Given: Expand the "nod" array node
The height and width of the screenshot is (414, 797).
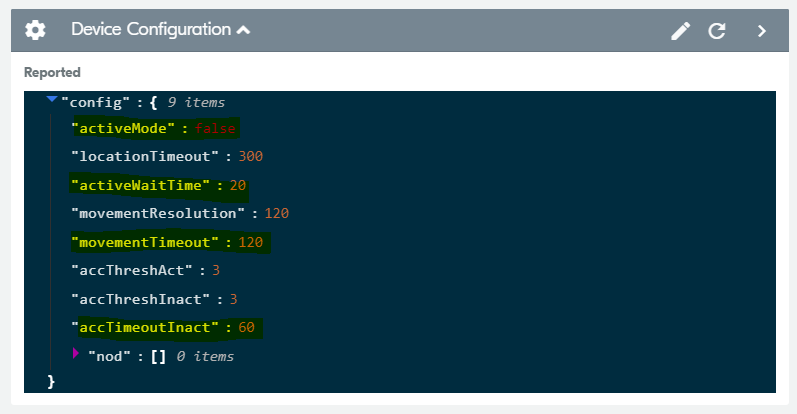Looking at the screenshot, I should pyautogui.click(x=76, y=353).
